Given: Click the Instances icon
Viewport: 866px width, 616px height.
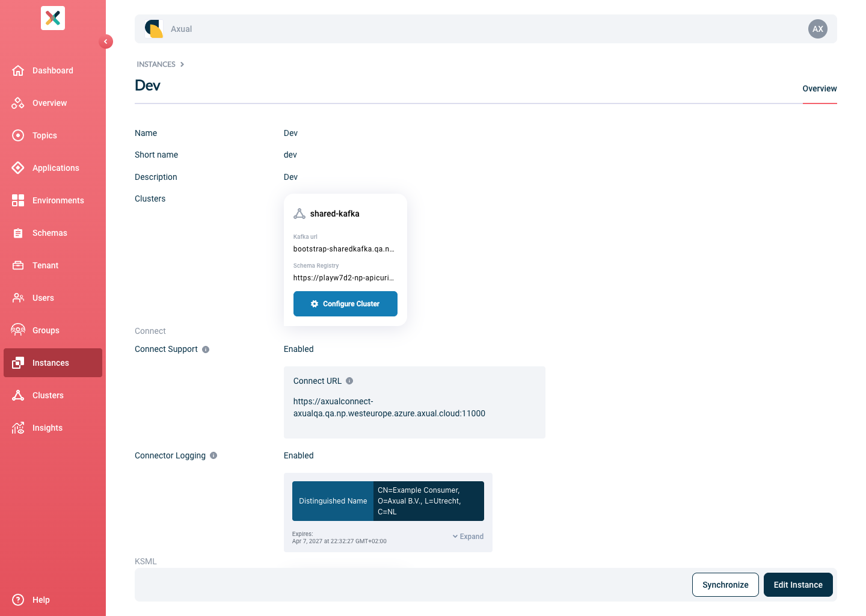Looking at the screenshot, I should tap(18, 363).
